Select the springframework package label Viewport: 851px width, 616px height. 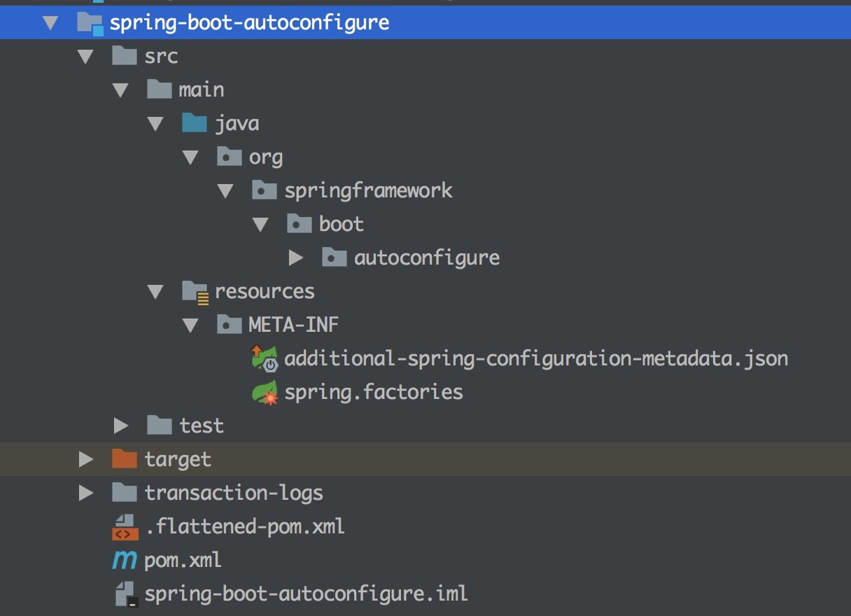coord(368,191)
